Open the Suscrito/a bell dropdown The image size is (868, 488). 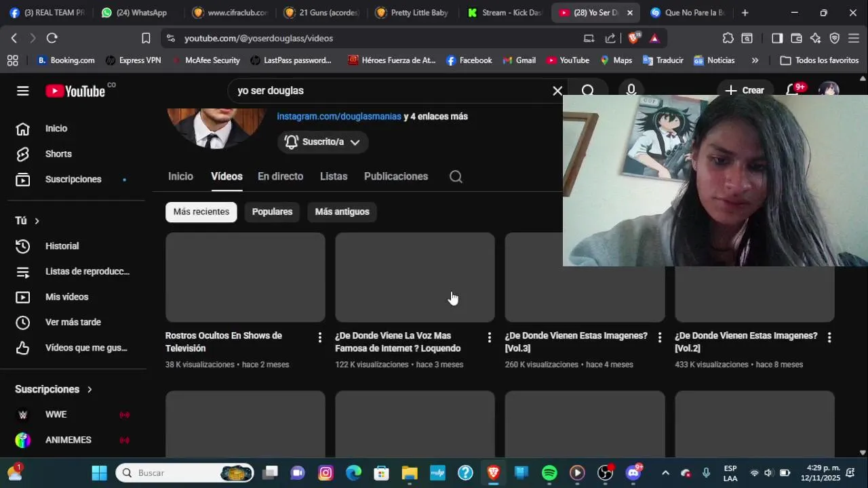tap(323, 142)
